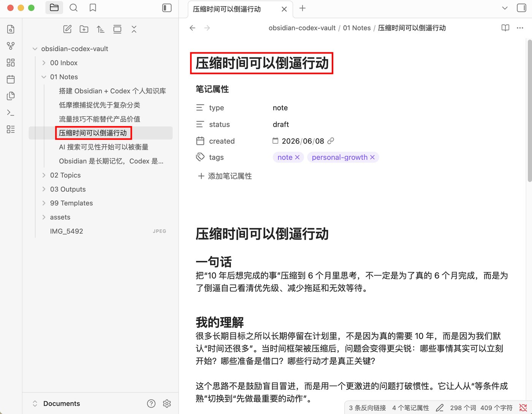This screenshot has height=414, width=532.
Task: Open today's daily note calendar icon
Action: click(x=11, y=79)
